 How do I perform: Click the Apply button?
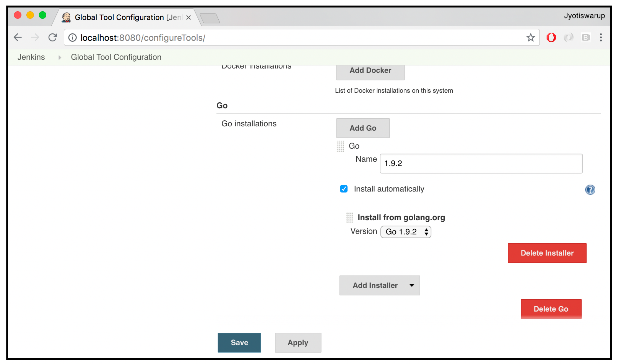298,343
